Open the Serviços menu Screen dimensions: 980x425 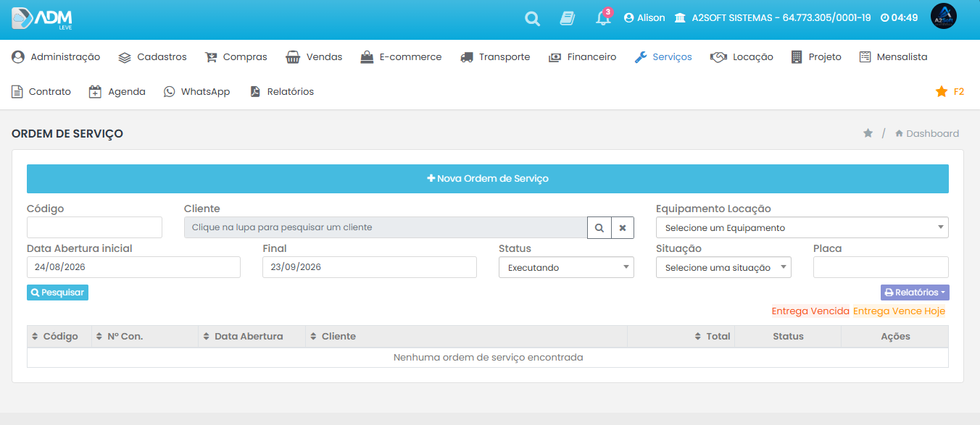click(663, 57)
